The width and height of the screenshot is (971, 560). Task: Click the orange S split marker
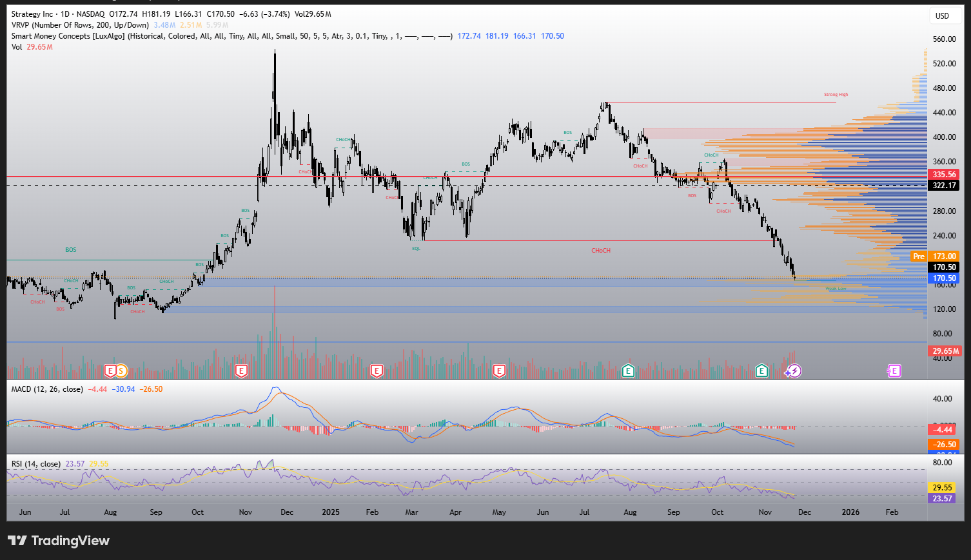pyautogui.click(x=121, y=371)
